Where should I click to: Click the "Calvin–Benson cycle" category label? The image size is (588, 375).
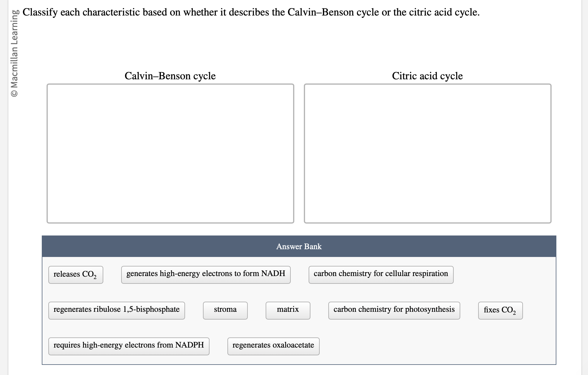pos(170,76)
